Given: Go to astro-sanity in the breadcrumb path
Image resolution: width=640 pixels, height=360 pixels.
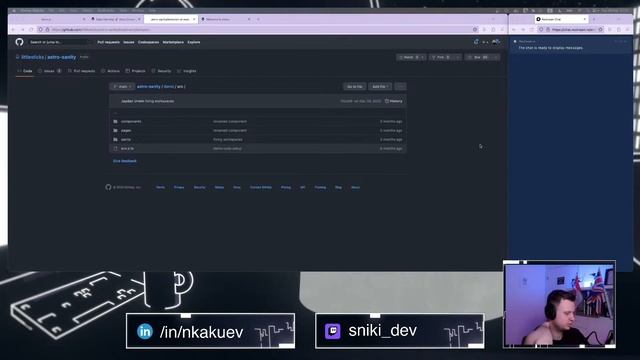Looking at the screenshot, I should pos(149,87).
